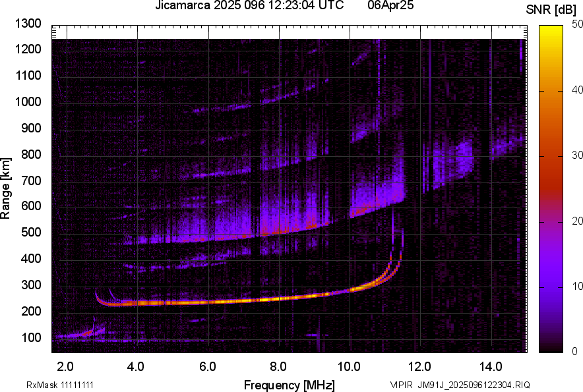Click the 'VIPIR' footer label
This screenshot has height=392, width=583.
pyautogui.click(x=402, y=385)
